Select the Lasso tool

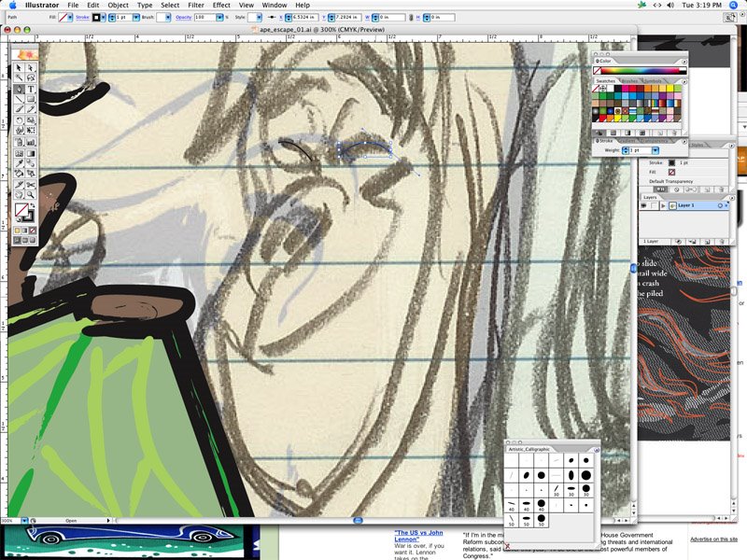(31, 77)
